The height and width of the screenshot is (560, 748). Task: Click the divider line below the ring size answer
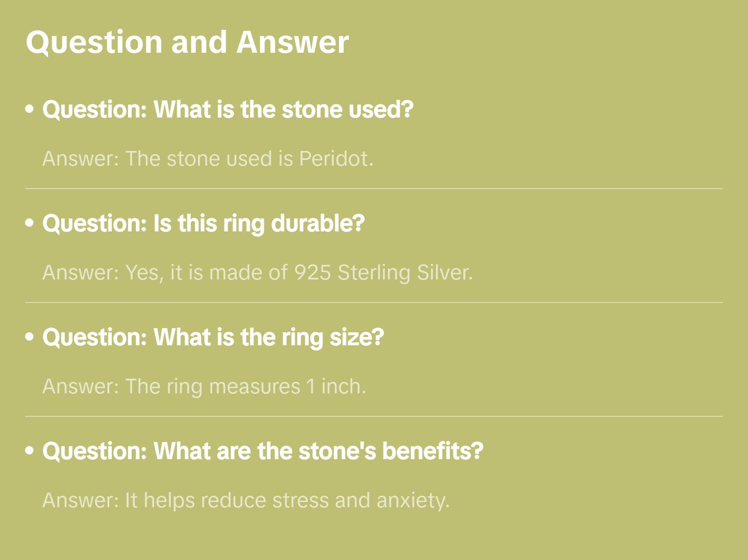coord(374,416)
